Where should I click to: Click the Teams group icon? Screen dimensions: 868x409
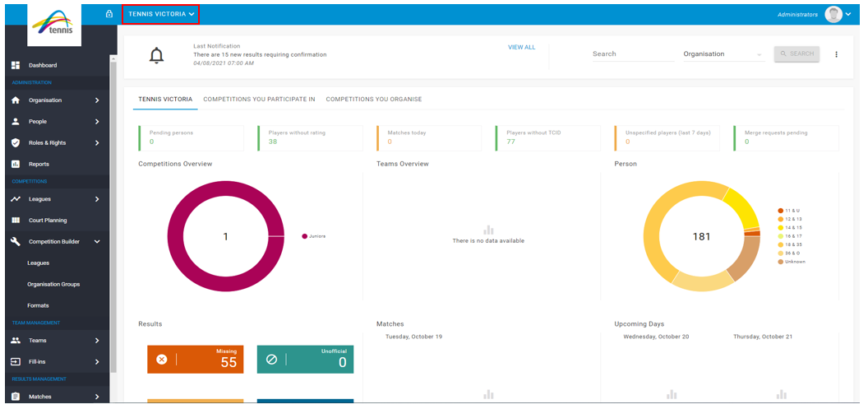click(16, 340)
